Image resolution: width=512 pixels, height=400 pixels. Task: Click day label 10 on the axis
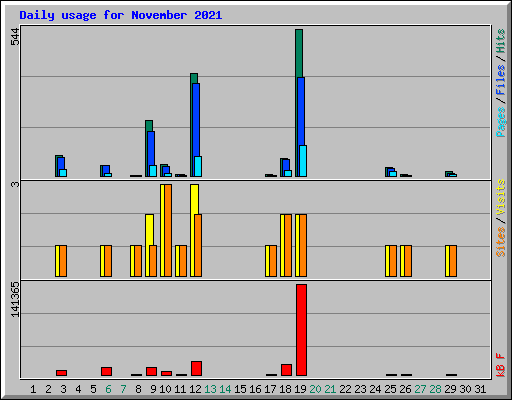[165, 389]
